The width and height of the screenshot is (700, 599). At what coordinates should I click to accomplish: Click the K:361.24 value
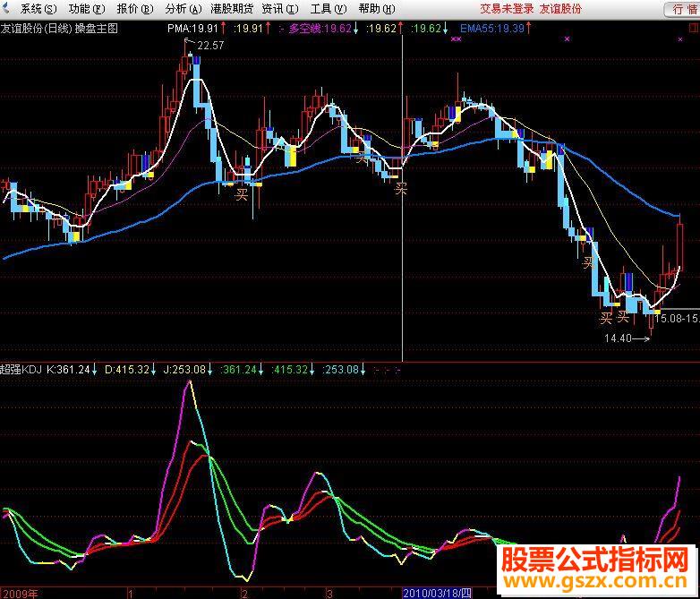tap(68, 370)
